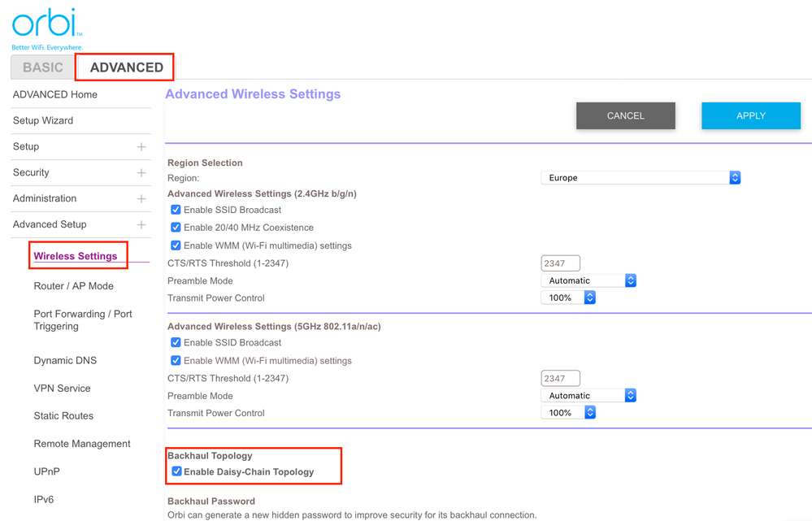Open 2.4GHz Preamble Mode dropdown
Image resolution: width=812 pixels, height=521 pixels.
point(588,280)
